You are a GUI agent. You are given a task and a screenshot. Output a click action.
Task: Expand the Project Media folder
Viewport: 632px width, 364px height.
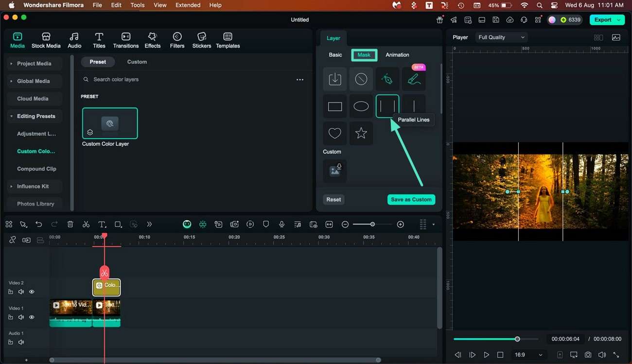(11, 64)
